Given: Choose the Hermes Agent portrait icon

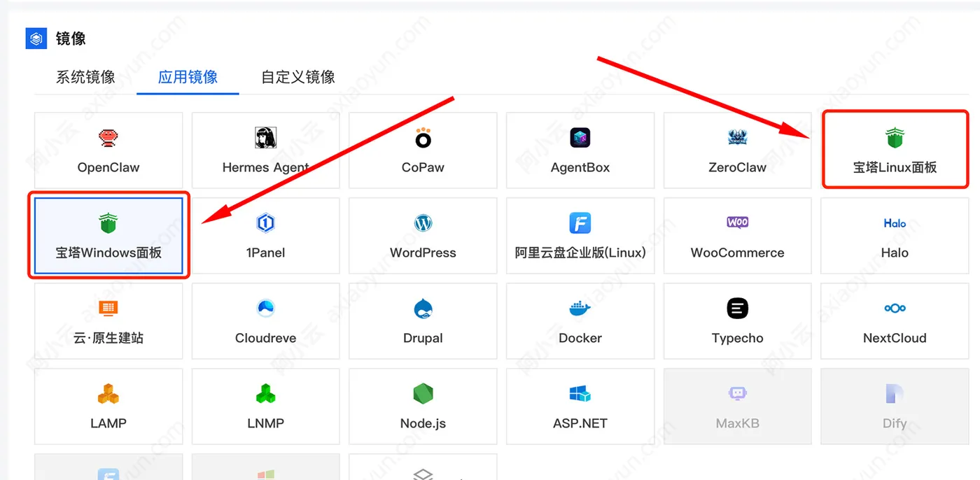Looking at the screenshot, I should point(265,138).
